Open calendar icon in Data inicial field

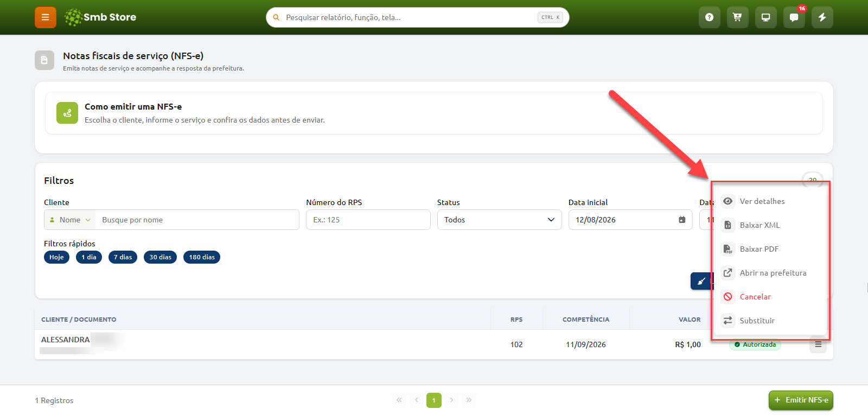click(x=682, y=220)
